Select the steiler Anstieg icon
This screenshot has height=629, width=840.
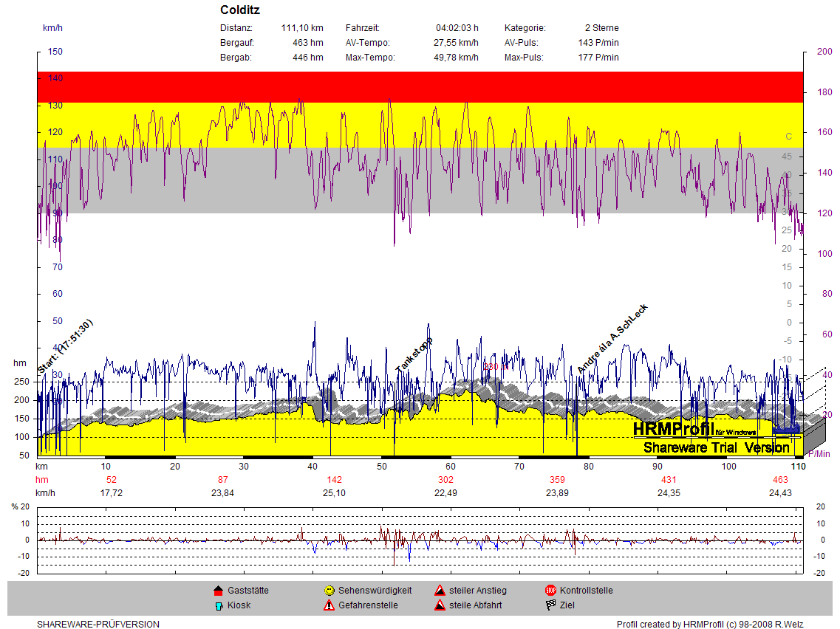439,591
